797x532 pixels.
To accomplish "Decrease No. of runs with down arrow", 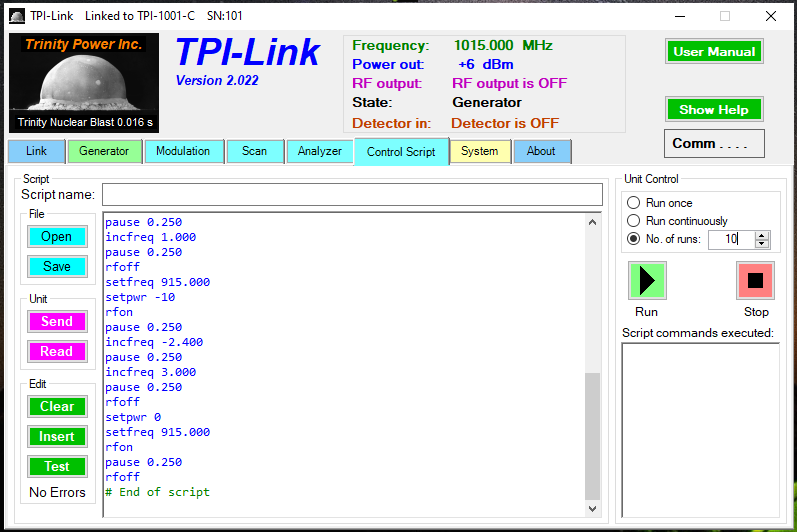I will [761, 243].
